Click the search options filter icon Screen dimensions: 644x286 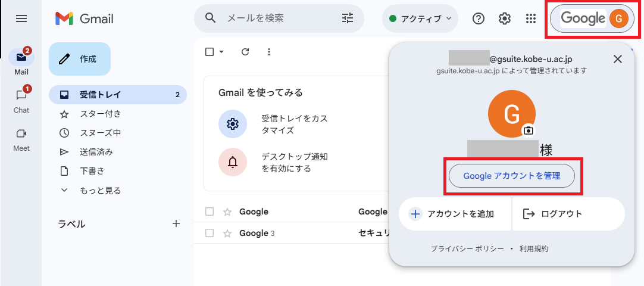(348, 18)
